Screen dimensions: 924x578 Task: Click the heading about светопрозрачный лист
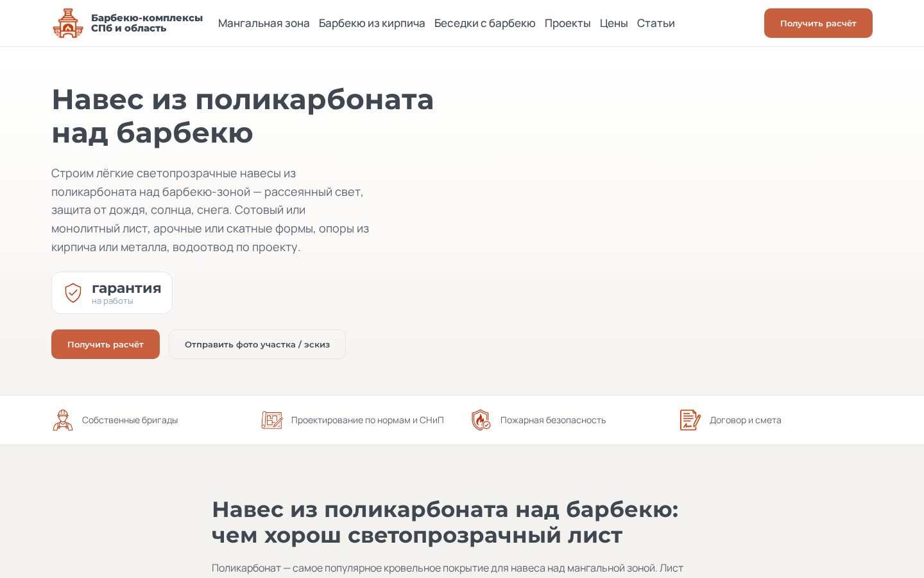pos(445,522)
